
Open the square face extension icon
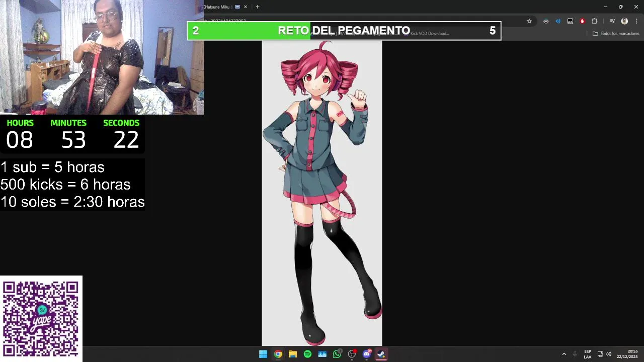click(570, 21)
